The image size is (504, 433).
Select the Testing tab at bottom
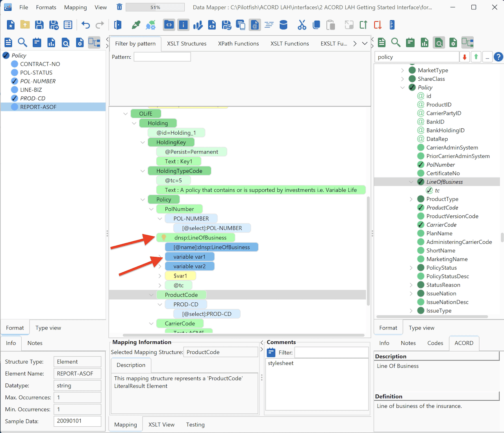click(195, 424)
